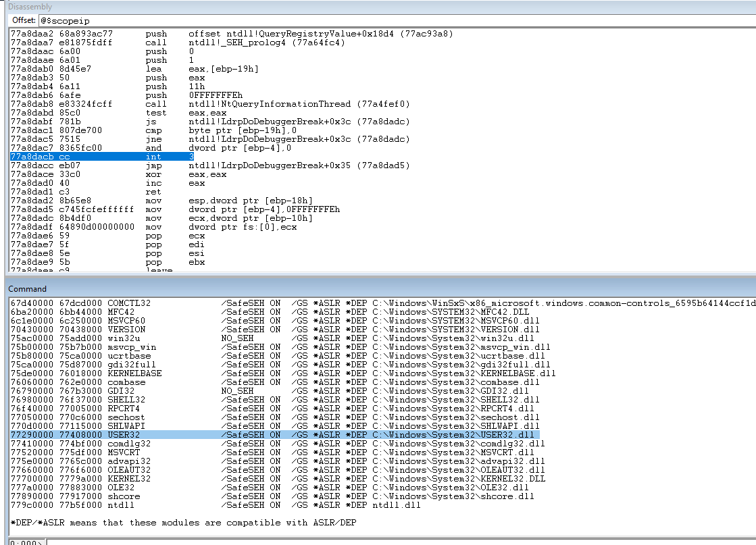756x545 pixels.
Task: Click the highlighted USER32 module row
Action: (x=270, y=435)
